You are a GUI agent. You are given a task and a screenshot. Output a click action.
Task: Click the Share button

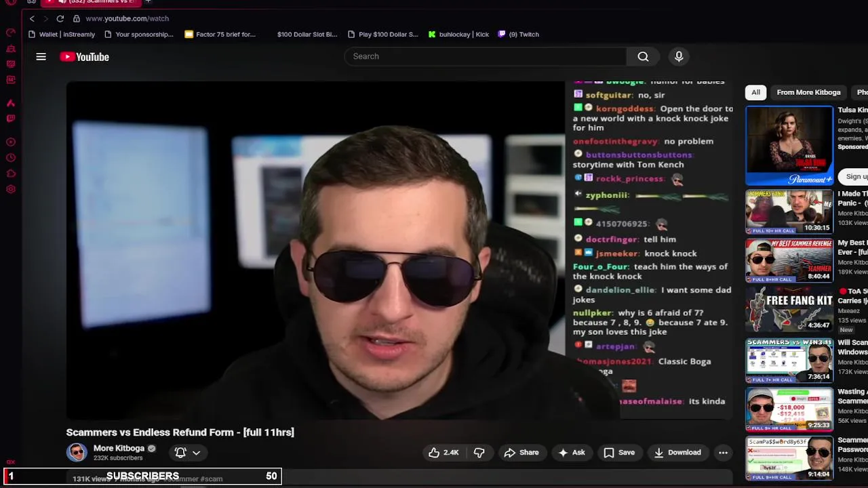tap(521, 452)
